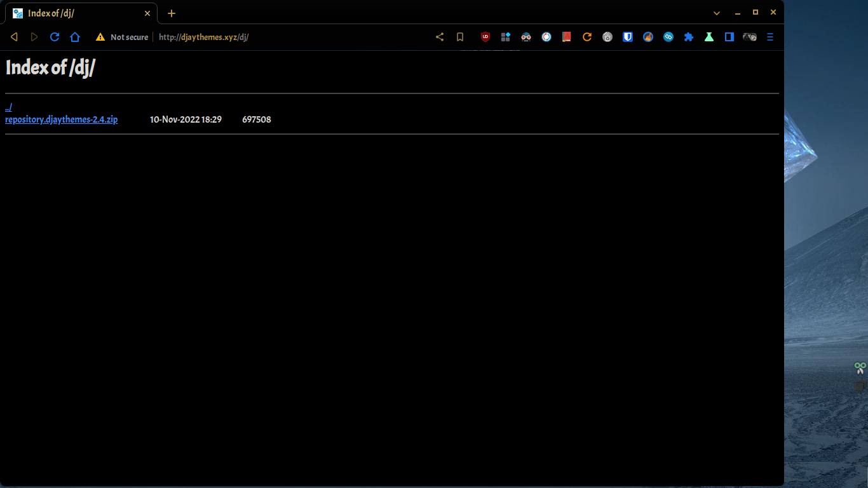Toggle the side panel icon

[729, 37]
